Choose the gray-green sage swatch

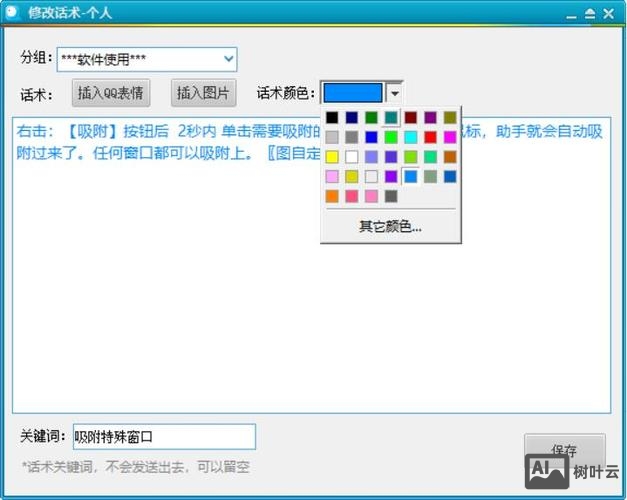(x=430, y=176)
